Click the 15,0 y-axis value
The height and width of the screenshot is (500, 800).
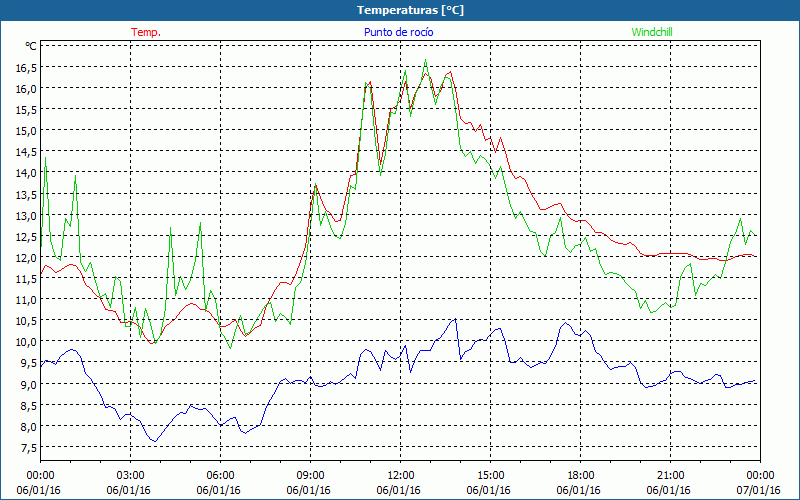(27, 131)
